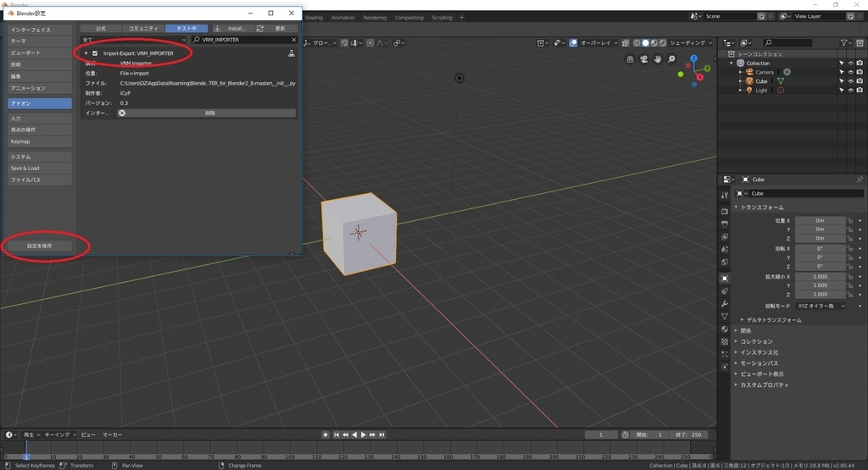The image size is (868, 470).
Task: Toggle Light visibility eye in outliner
Action: 851,90
